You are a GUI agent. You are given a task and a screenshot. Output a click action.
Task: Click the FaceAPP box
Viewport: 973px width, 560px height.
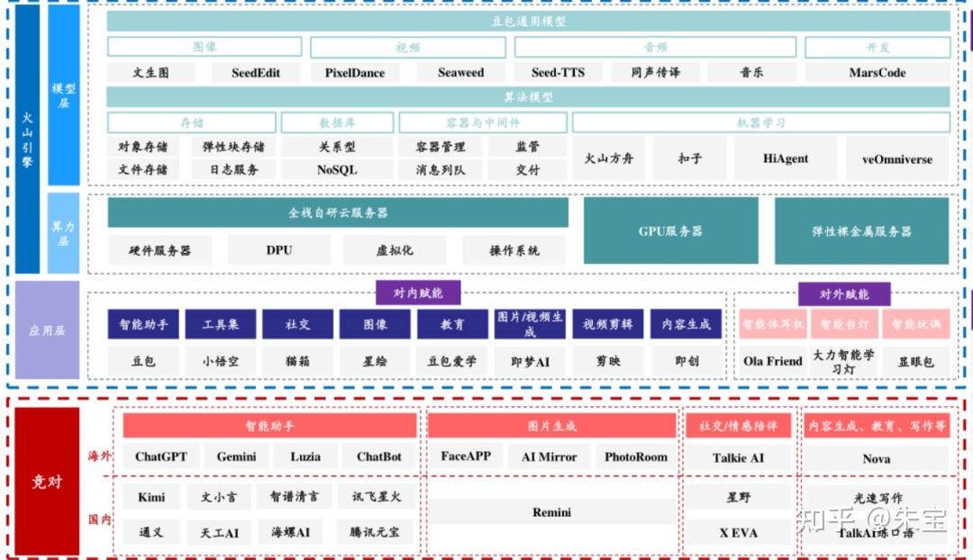466,456
